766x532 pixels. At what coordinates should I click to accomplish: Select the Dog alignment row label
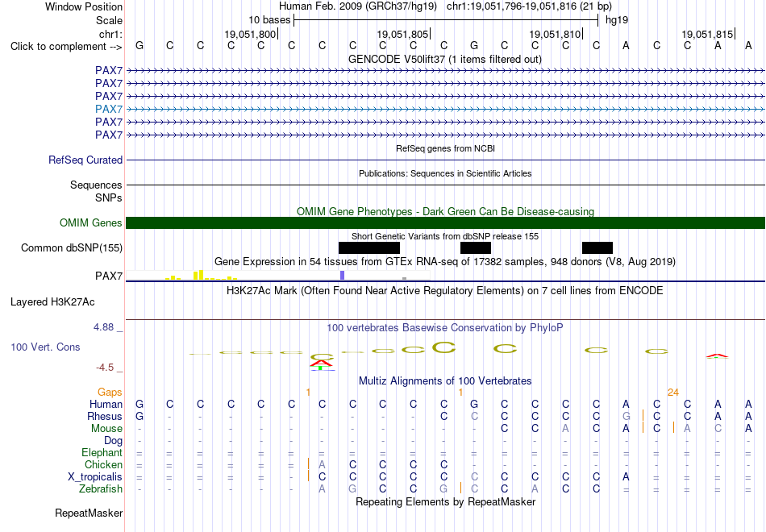pyautogui.click(x=114, y=441)
